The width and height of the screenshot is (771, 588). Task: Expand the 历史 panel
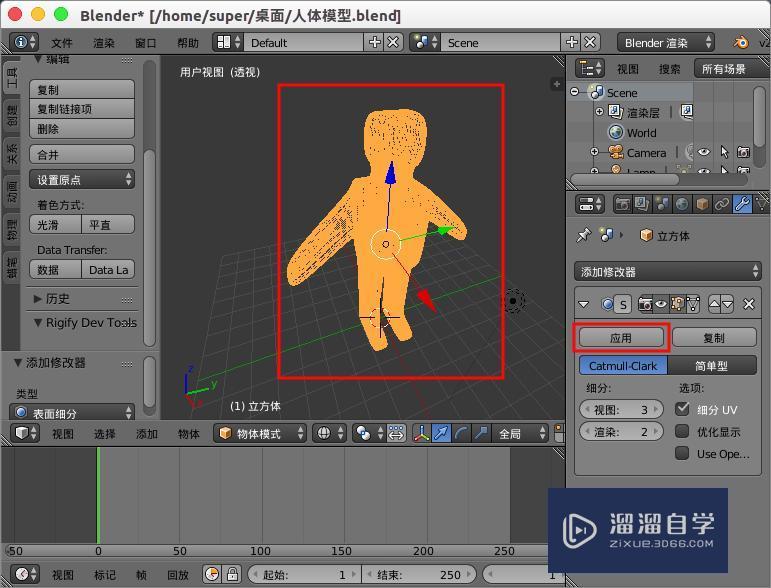click(x=38, y=298)
